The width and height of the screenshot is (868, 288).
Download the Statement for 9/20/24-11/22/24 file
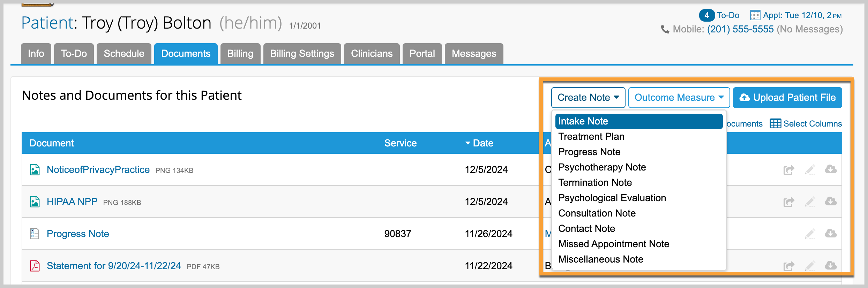click(x=831, y=266)
